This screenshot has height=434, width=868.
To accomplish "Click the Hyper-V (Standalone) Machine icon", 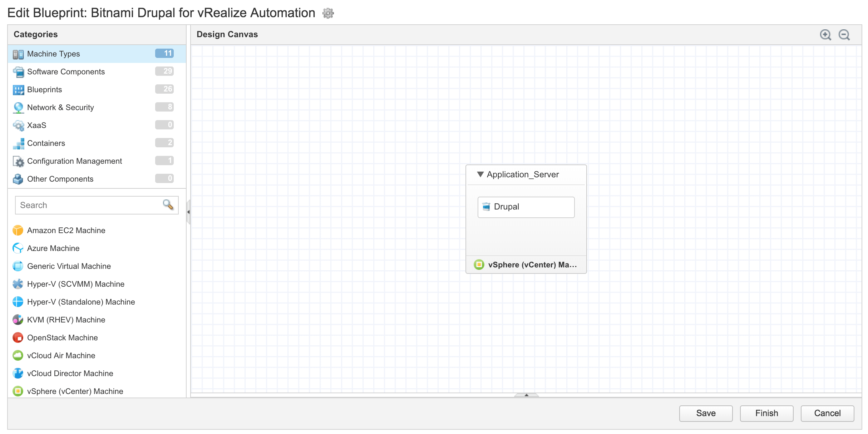I will point(18,302).
